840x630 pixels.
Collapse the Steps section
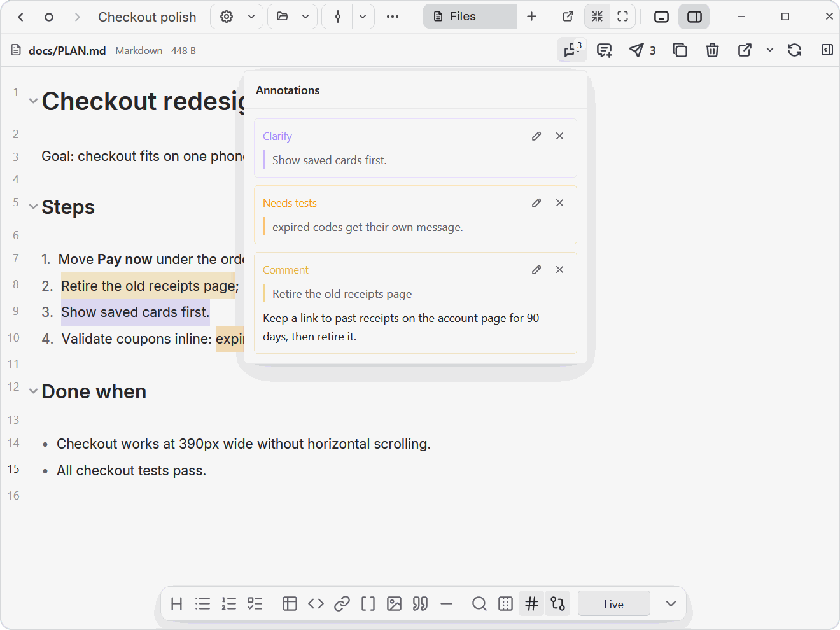(33, 207)
